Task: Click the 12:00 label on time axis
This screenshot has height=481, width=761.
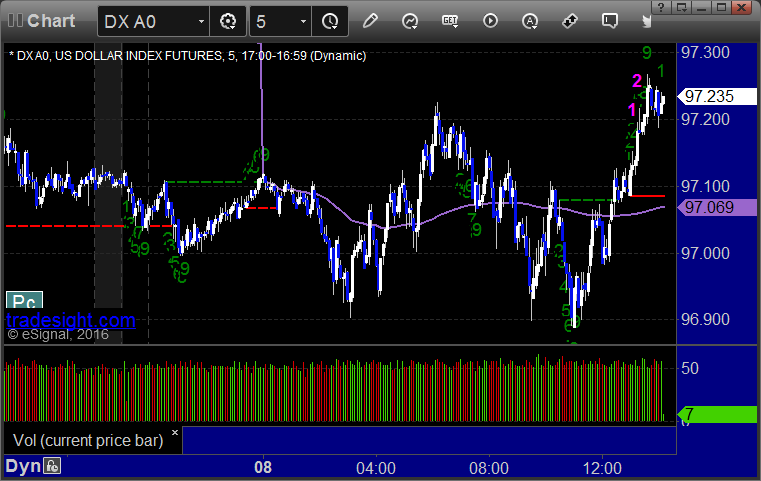Action: (602, 468)
